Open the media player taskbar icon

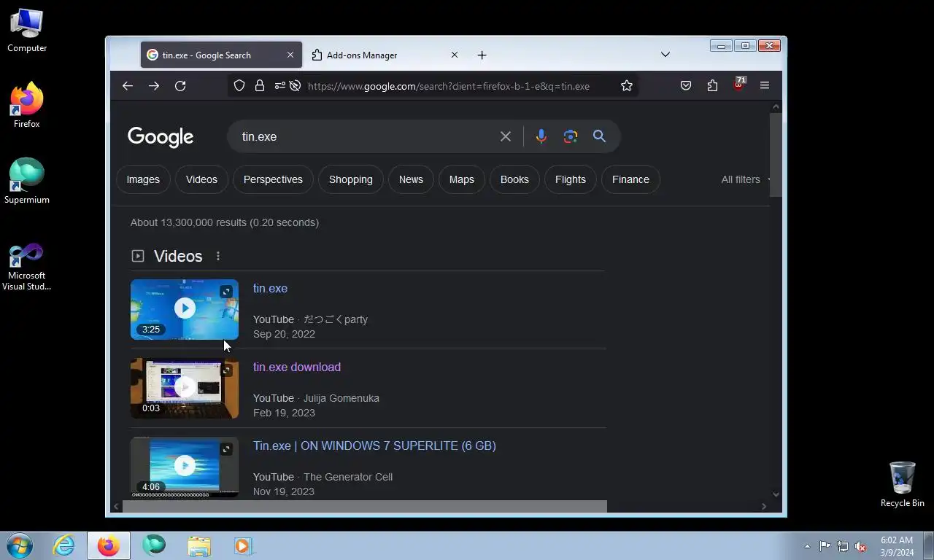(x=244, y=545)
